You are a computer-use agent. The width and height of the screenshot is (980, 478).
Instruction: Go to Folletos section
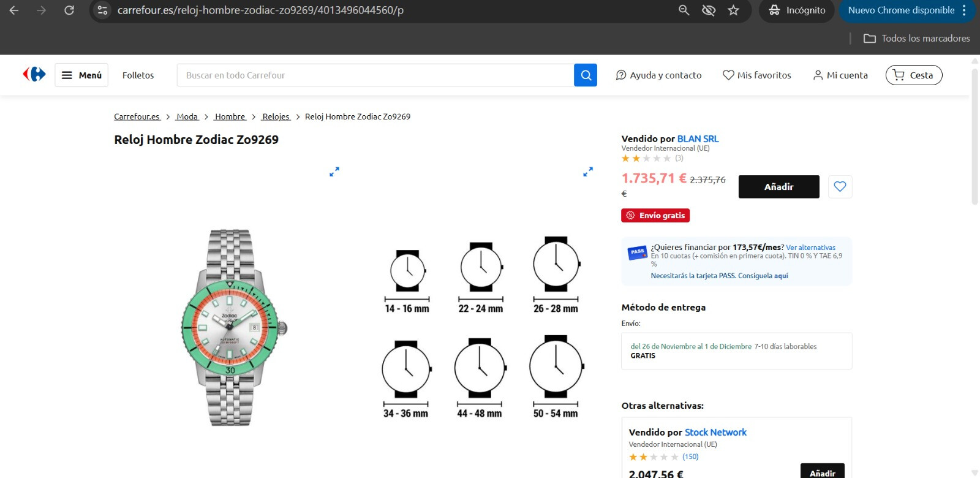pos(138,75)
